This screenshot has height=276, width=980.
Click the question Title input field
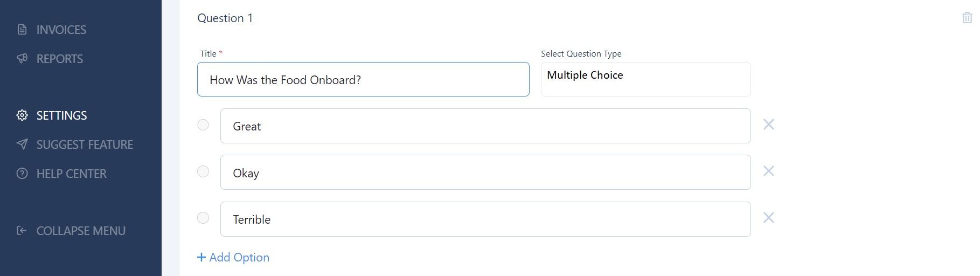(x=363, y=79)
